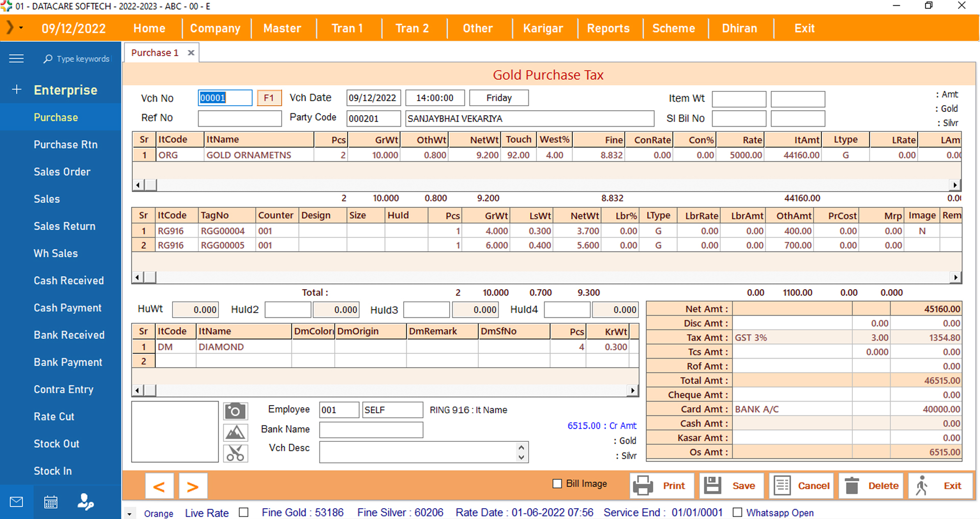Screen dimensions: 980x519
Task: Click the Party Code field 000201
Action: tap(374, 119)
